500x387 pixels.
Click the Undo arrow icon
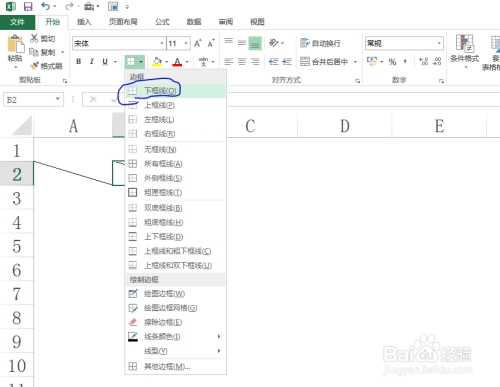pyautogui.click(x=46, y=6)
